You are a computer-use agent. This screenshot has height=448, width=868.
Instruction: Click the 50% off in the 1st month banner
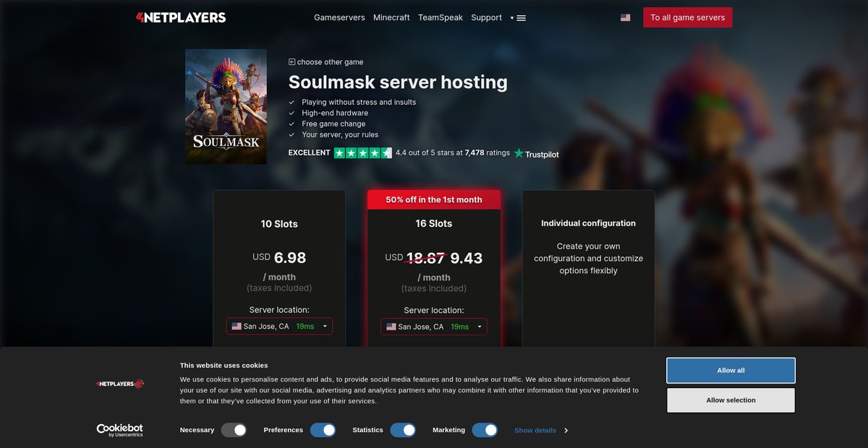pyautogui.click(x=434, y=199)
